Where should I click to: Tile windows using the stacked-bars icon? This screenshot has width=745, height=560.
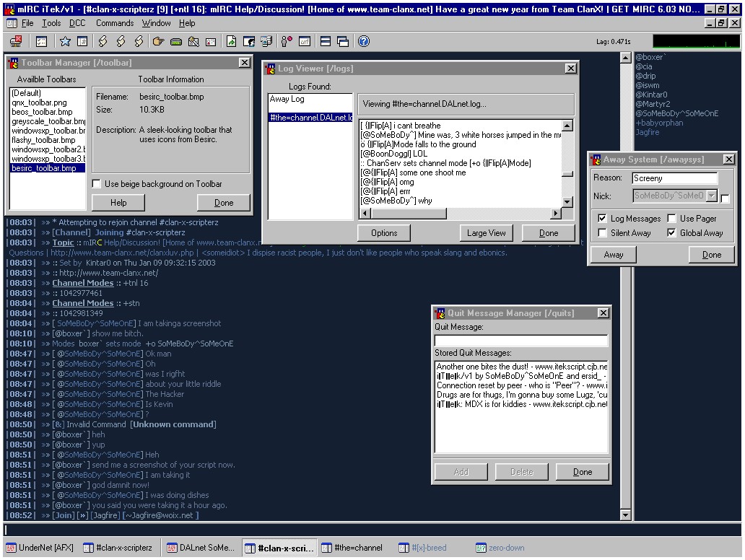[326, 42]
